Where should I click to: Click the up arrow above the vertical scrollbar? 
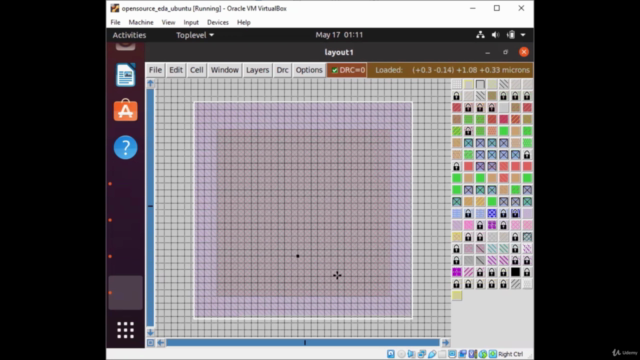(151, 83)
